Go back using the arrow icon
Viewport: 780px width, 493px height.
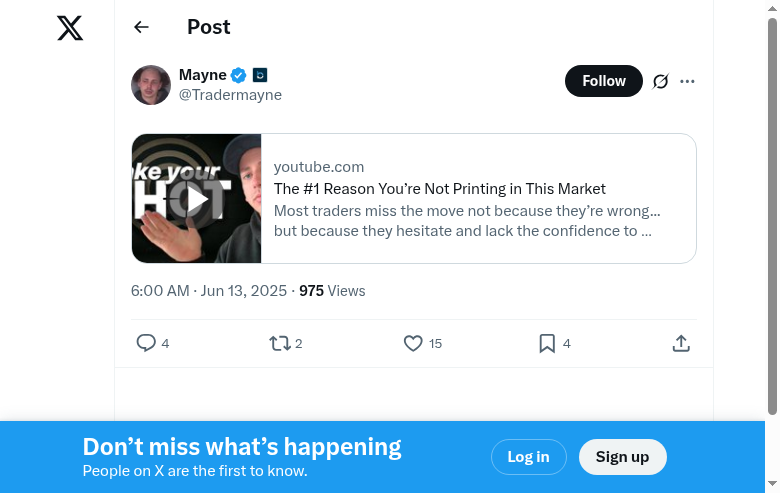coord(141,28)
